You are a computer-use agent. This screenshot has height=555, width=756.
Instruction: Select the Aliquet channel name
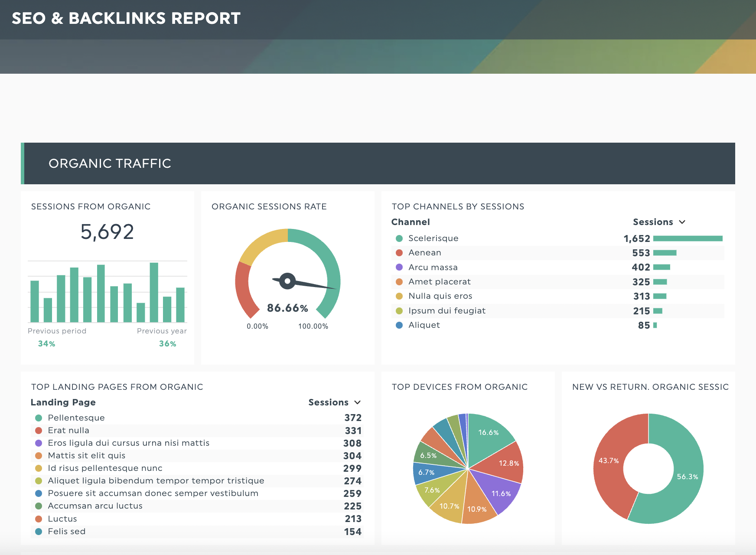[x=424, y=325]
